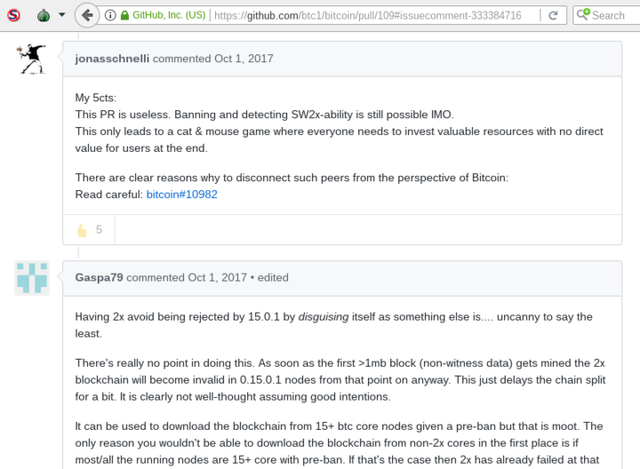The width and height of the screenshot is (640, 469).
Task: Click the italic word 'disguising'
Action: pyautogui.click(x=323, y=317)
